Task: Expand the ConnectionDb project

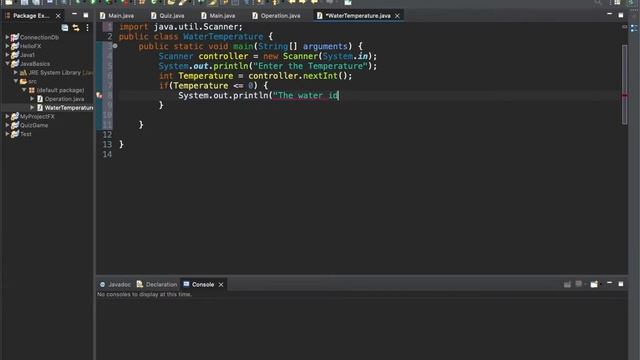Action: [7, 37]
